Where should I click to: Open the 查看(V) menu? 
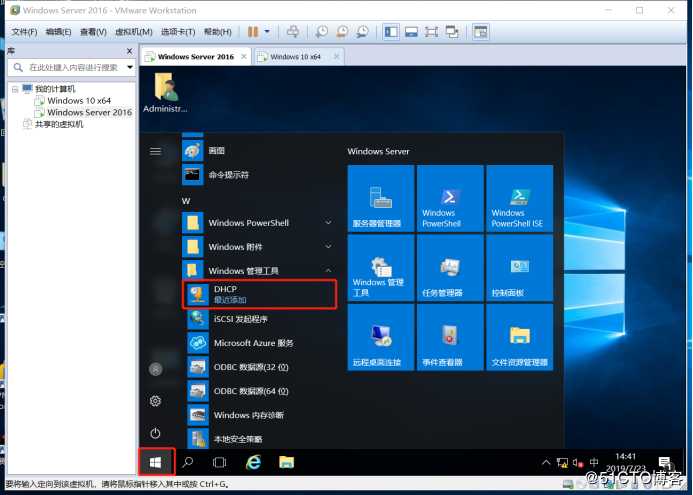pyautogui.click(x=93, y=32)
